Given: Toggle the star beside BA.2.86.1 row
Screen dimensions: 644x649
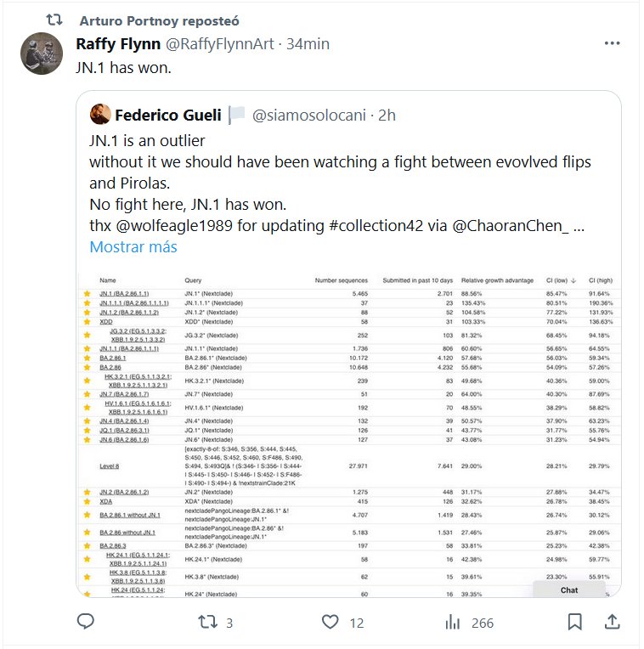Looking at the screenshot, I should 86,358.
